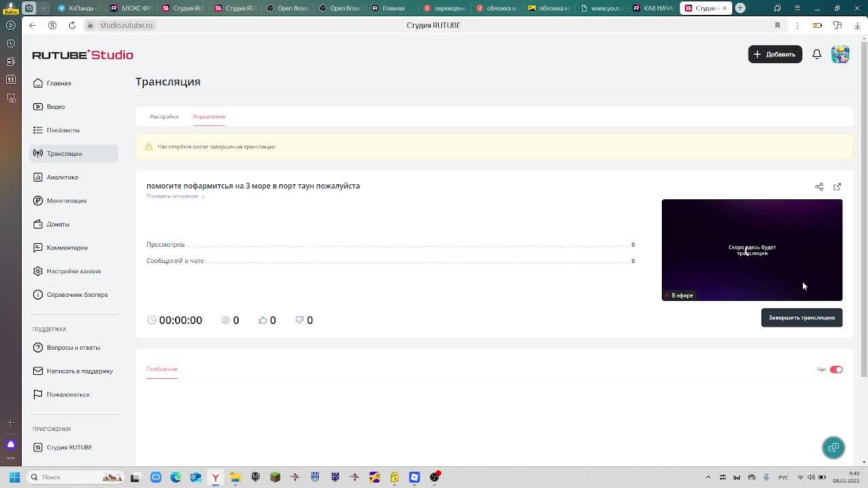868x488 pixels.
Task: Switch to the КАК НАЧА browser tab
Action: (x=653, y=8)
